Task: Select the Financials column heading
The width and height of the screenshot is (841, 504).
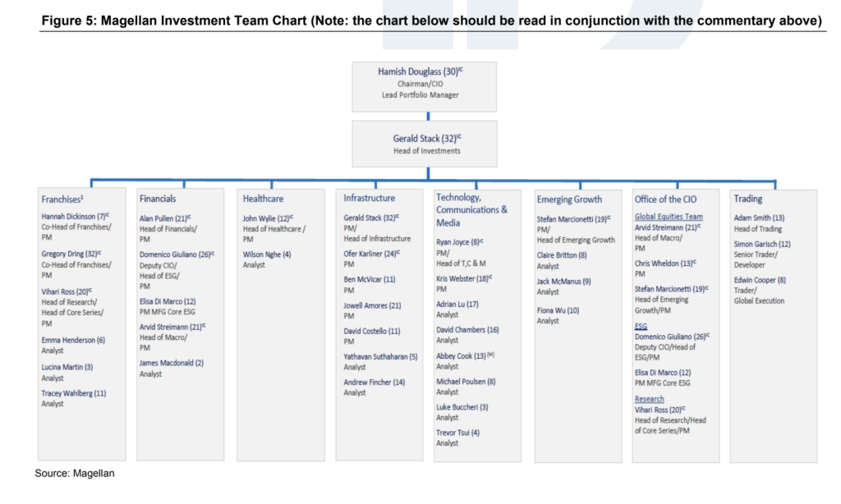Action: pos(158,199)
